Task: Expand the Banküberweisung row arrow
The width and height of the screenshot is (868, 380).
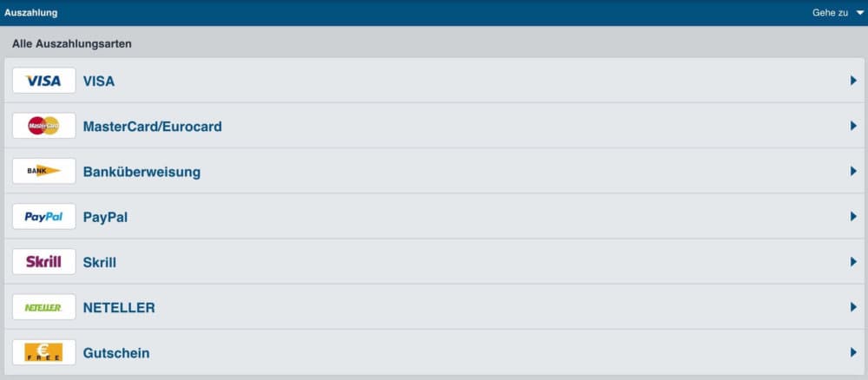Action: click(x=853, y=171)
